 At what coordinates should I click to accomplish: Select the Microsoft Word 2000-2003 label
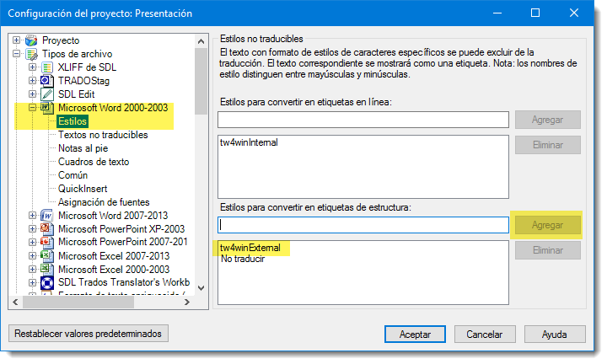click(x=113, y=108)
